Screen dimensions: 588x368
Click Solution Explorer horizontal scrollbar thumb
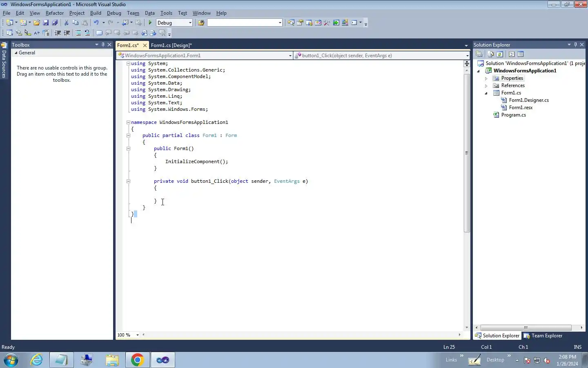[x=526, y=328]
